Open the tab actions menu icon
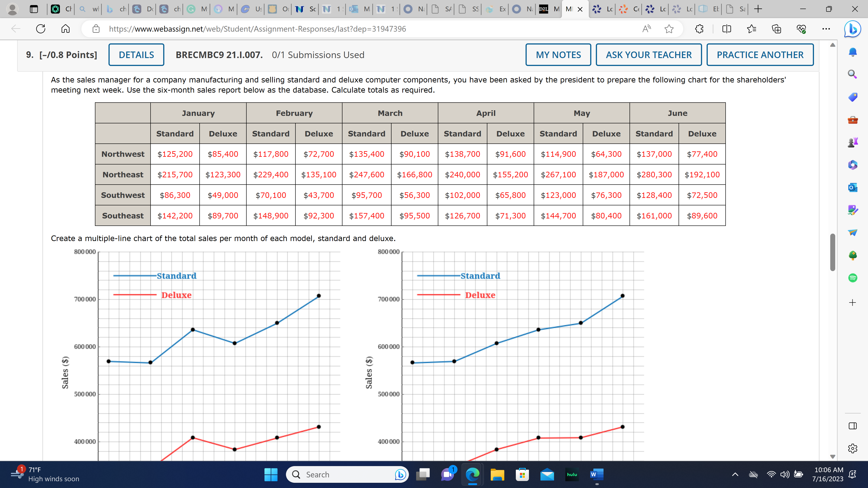Image resolution: width=868 pixels, height=488 pixels. point(34,9)
